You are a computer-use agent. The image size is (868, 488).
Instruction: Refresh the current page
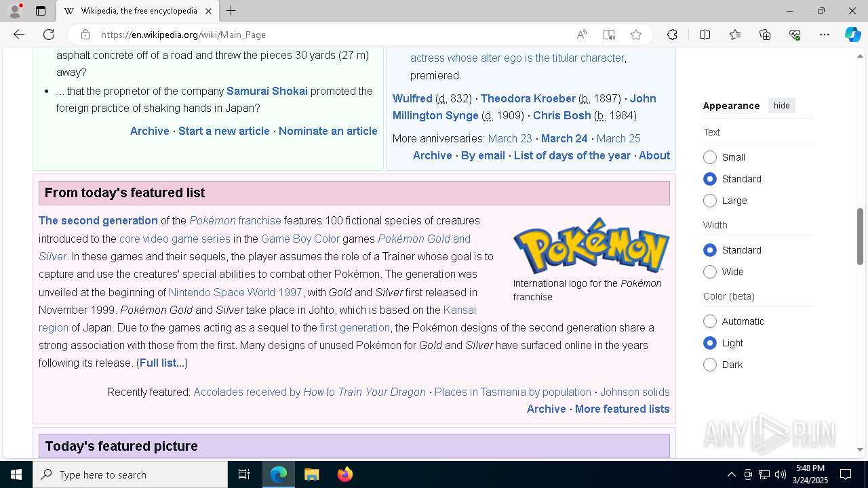tap(49, 35)
